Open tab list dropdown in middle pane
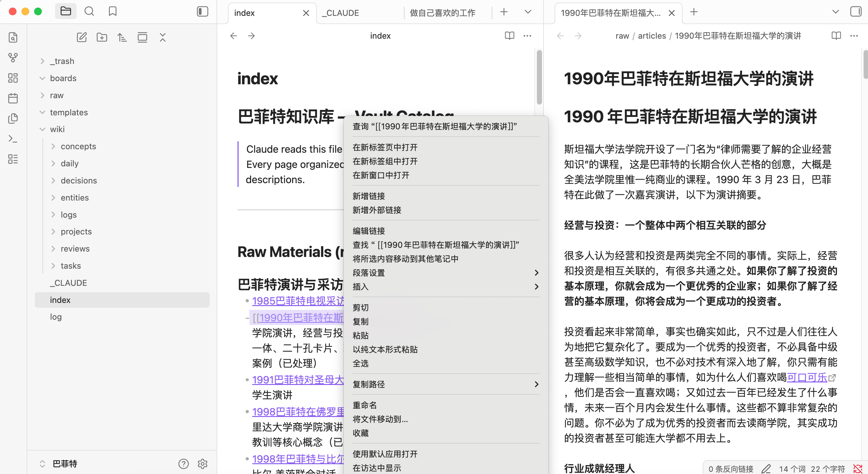 (x=528, y=12)
